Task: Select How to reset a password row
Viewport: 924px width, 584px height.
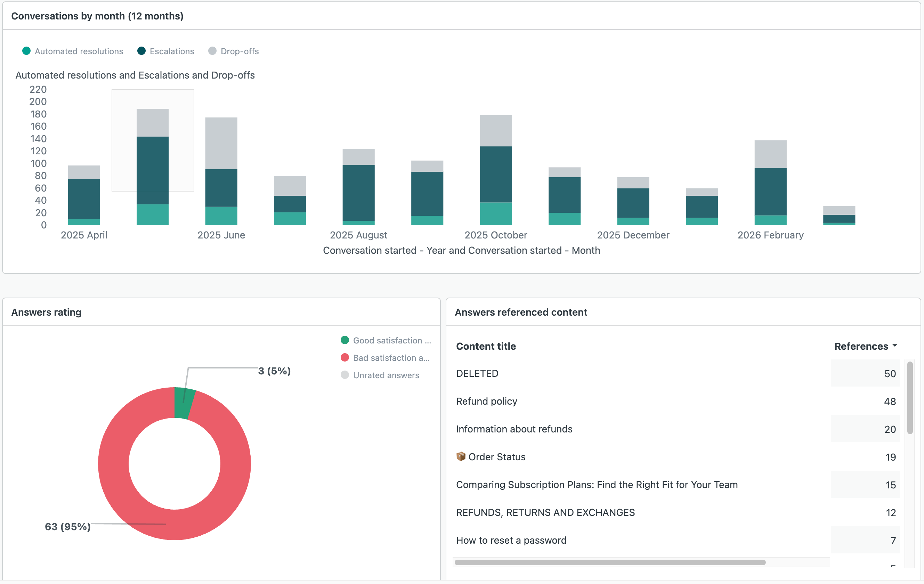Action: pos(511,540)
